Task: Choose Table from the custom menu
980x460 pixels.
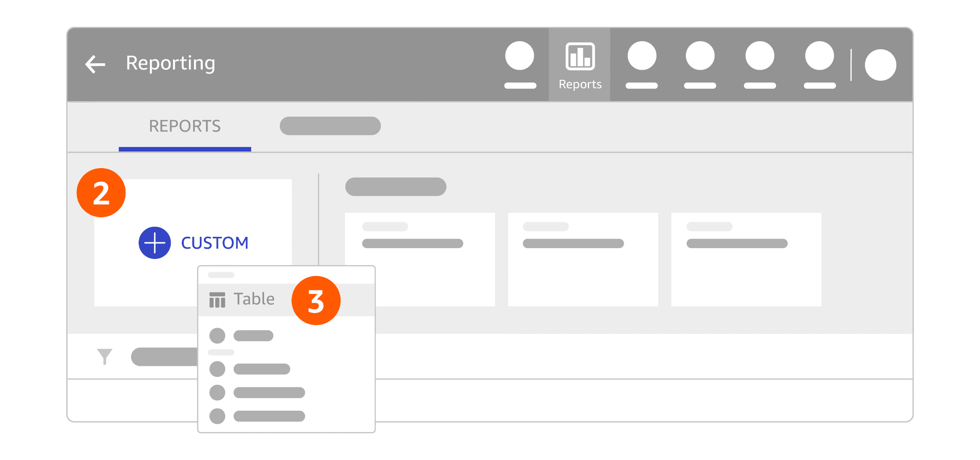Action: point(254,299)
